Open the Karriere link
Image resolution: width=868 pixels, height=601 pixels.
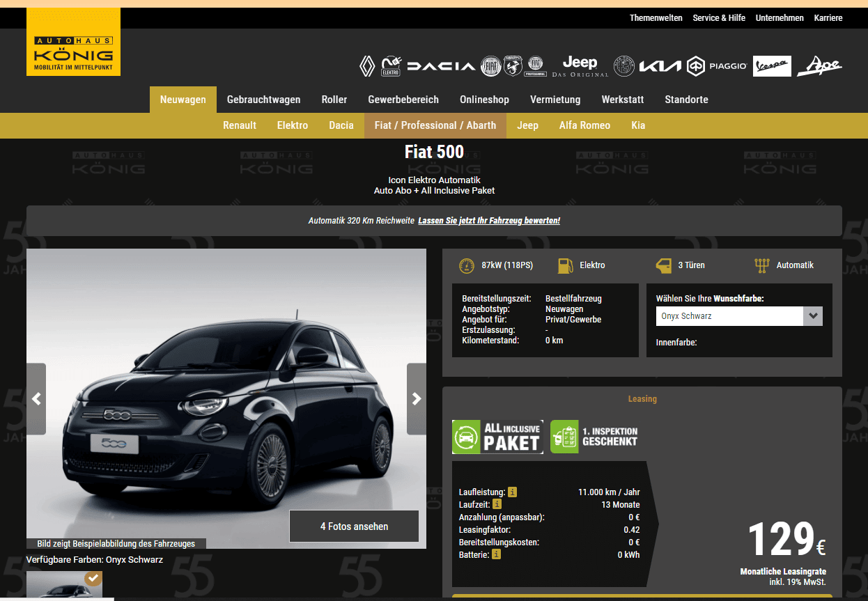[828, 18]
